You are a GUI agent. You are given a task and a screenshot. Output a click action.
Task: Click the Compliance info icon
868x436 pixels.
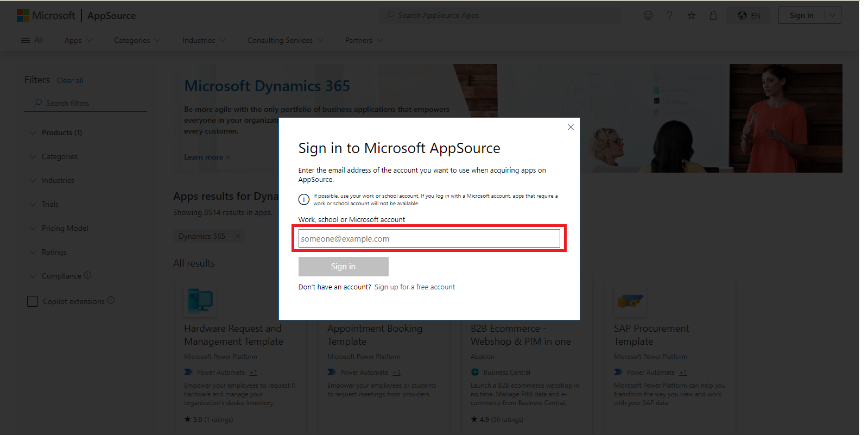pos(87,275)
